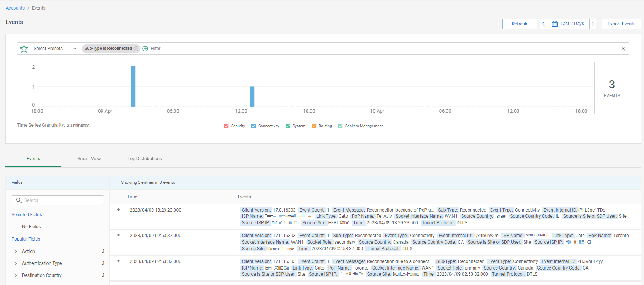This screenshot has width=644, height=285.
Task: Navigate to Accounts breadcrumb link
Action: pyautogui.click(x=15, y=8)
